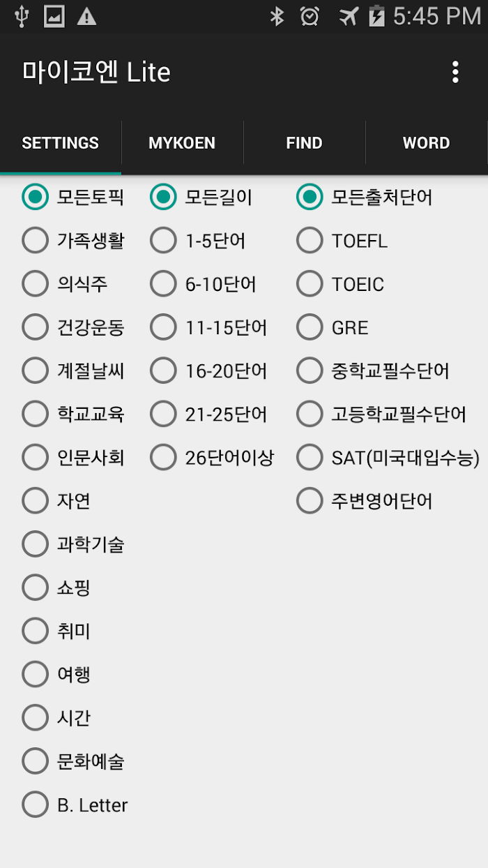Select the TOEFL radio button
This screenshot has height=868, width=488.
[342, 241]
